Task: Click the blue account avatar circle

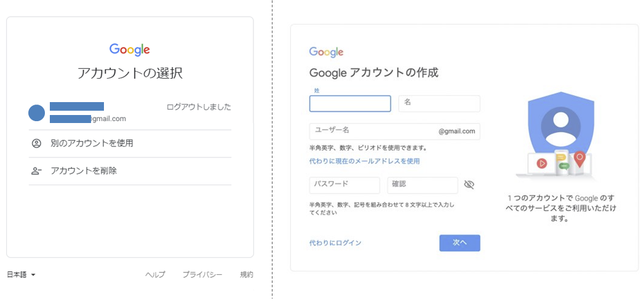Action: [36, 113]
